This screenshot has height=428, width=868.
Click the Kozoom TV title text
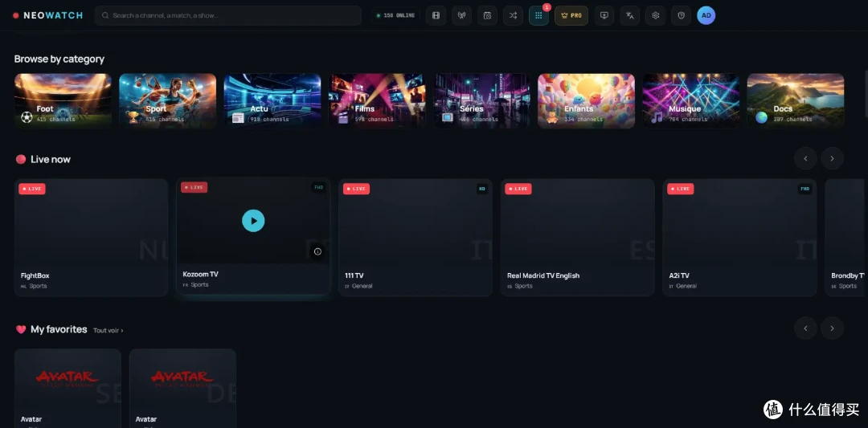[200, 275]
